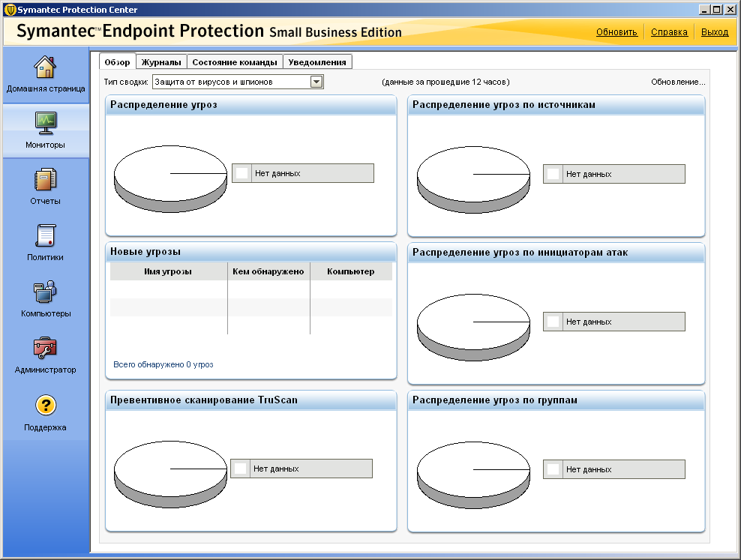Open the Administrator toolbox icon
This screenshot has height=560, width=741.
point(45,348)
